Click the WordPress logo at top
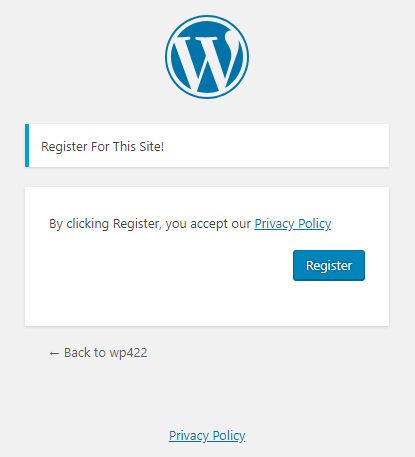 coord(207,57)
